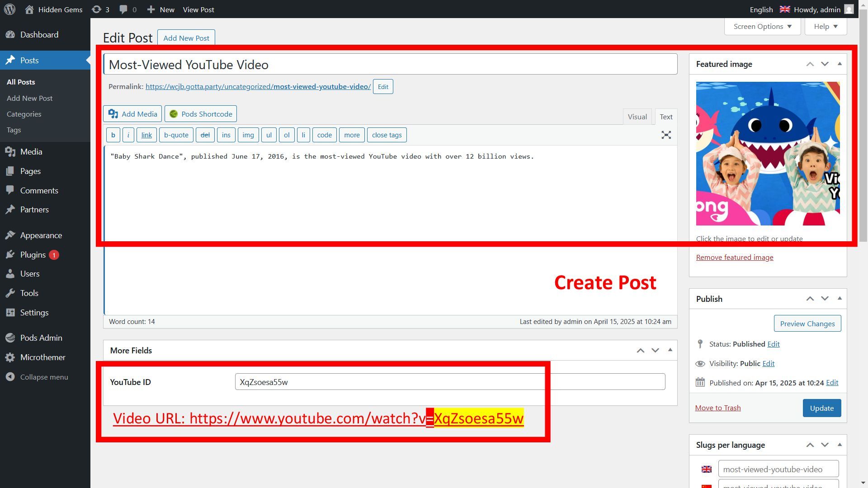Click Add Media button

pyautogui.click(x=132, y=114)
